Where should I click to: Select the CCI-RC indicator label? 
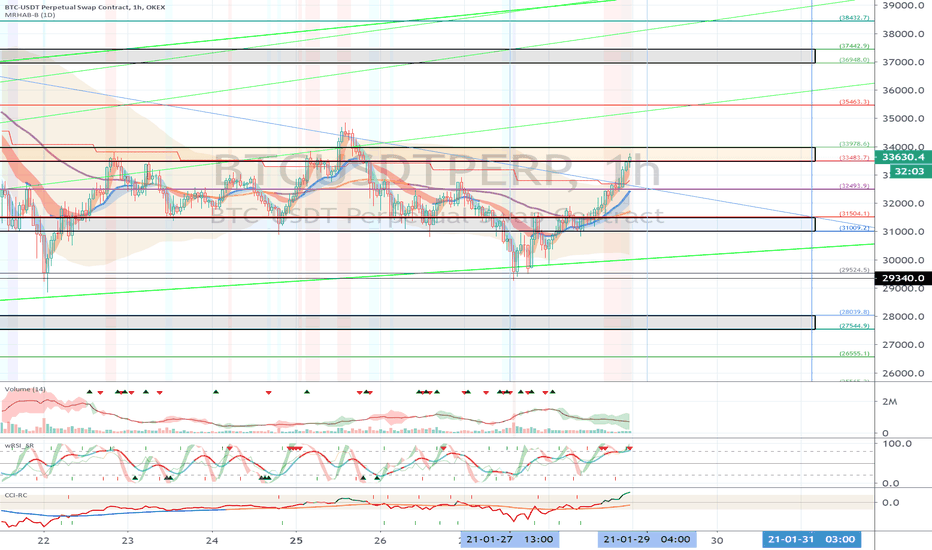click(x=16, y=495)
